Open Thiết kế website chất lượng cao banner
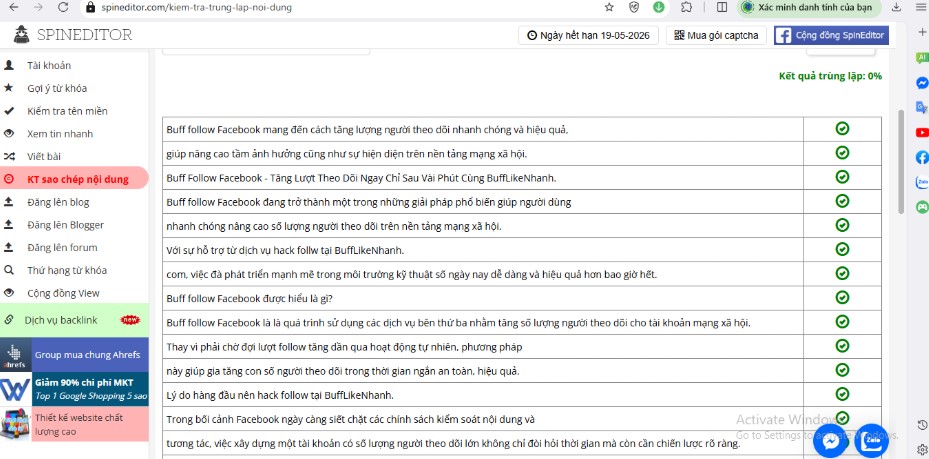This screenshot has width=929, height=459. 74,424
